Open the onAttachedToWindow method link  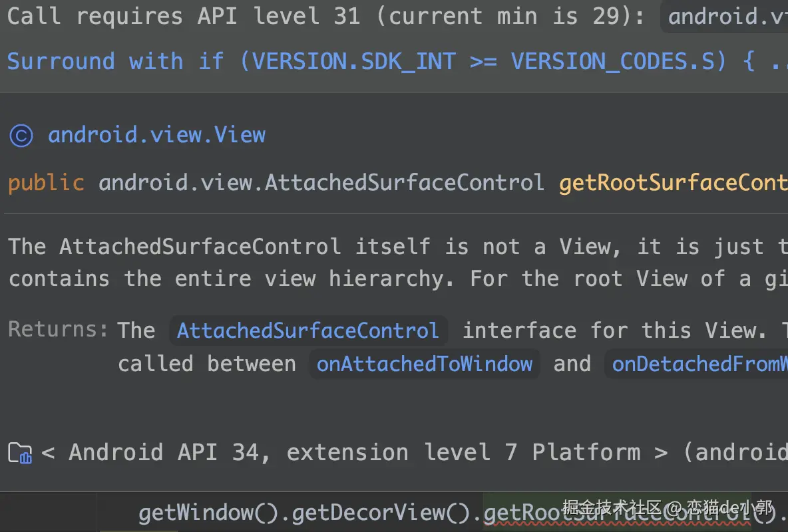tap(425, 364)
